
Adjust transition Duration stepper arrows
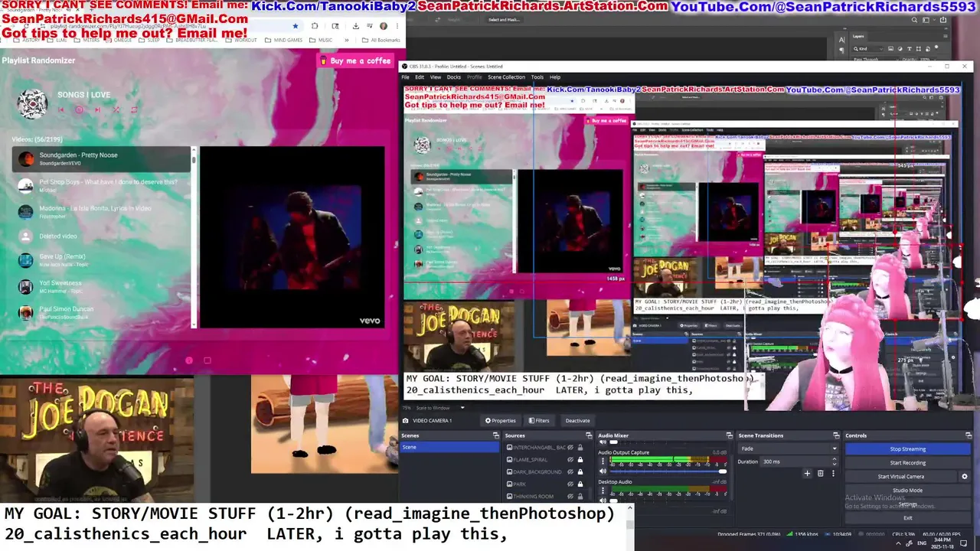click(834, 461)
